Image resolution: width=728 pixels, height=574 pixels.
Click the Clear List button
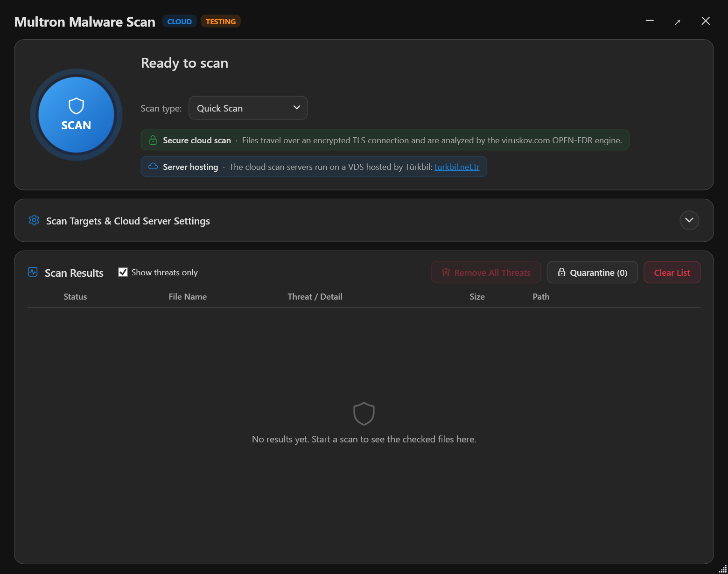tap(672, 273)
